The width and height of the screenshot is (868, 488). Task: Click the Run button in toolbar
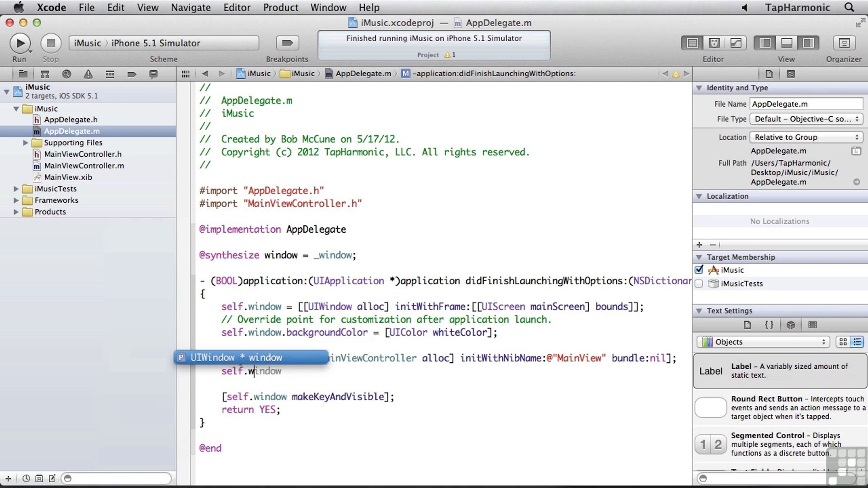tap(20, 43)
